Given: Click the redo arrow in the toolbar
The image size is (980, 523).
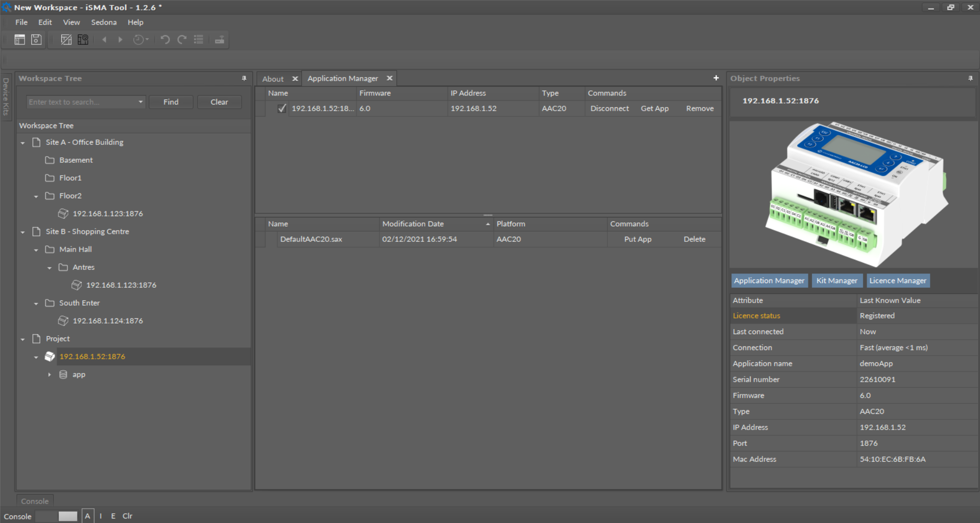Looking at the screenshot, I should 182,40.
